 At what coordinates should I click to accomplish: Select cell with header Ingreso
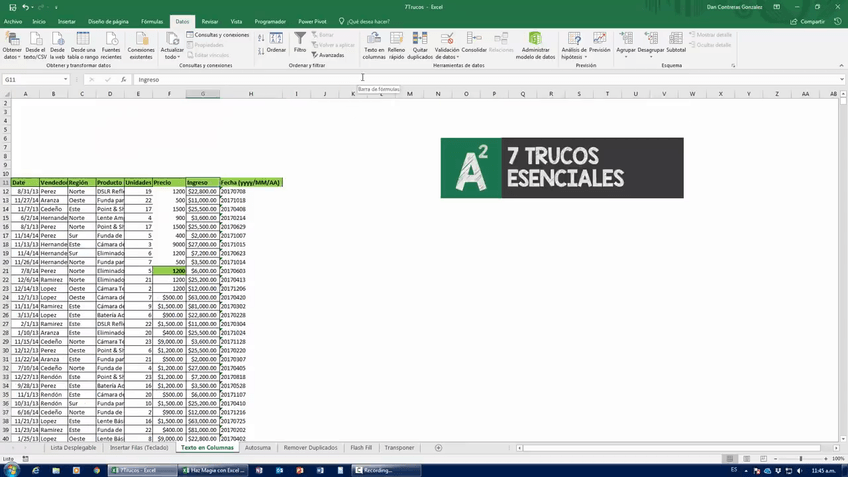(x=203, y=183)
